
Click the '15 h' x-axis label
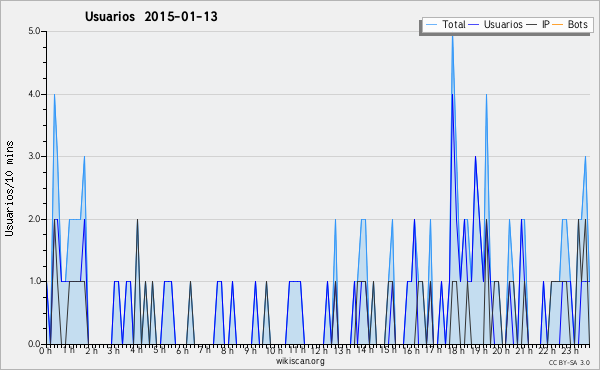(x=387, y=350)
